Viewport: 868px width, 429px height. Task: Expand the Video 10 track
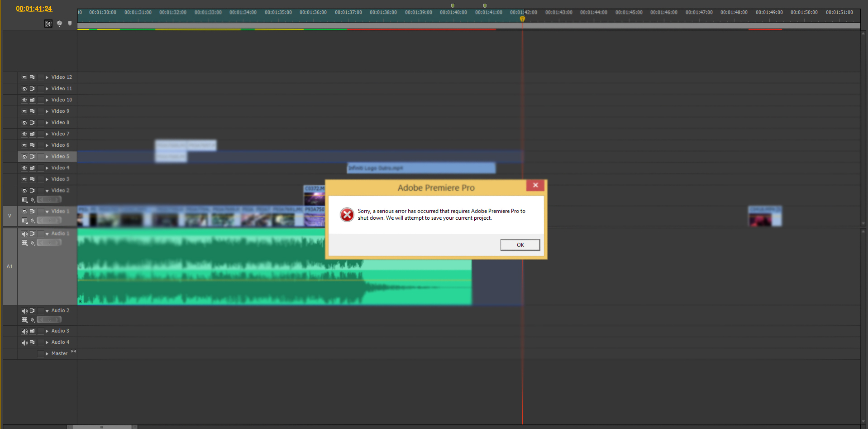tap(47, 100)
